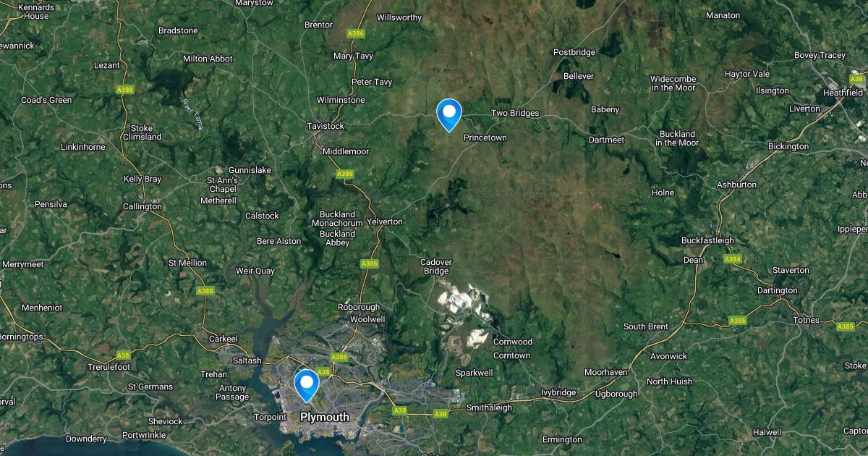Click the Two Bridges label
The image size is (868, 456).
coord(515,113)
